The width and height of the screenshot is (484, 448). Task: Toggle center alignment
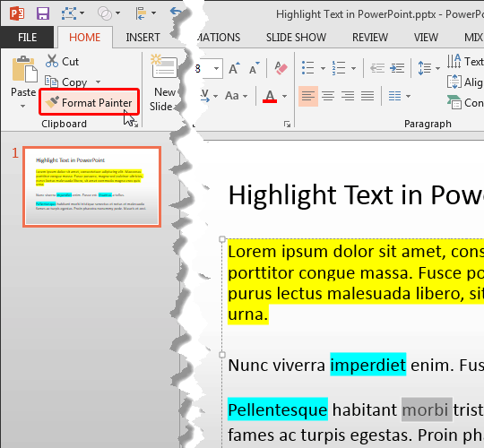pos(328,96)
